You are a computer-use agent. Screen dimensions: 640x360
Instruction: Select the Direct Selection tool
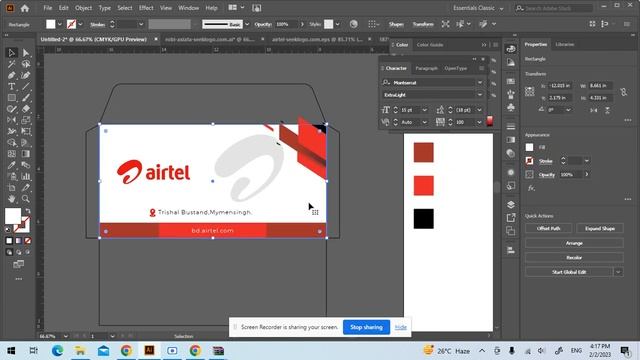(26, 53)
